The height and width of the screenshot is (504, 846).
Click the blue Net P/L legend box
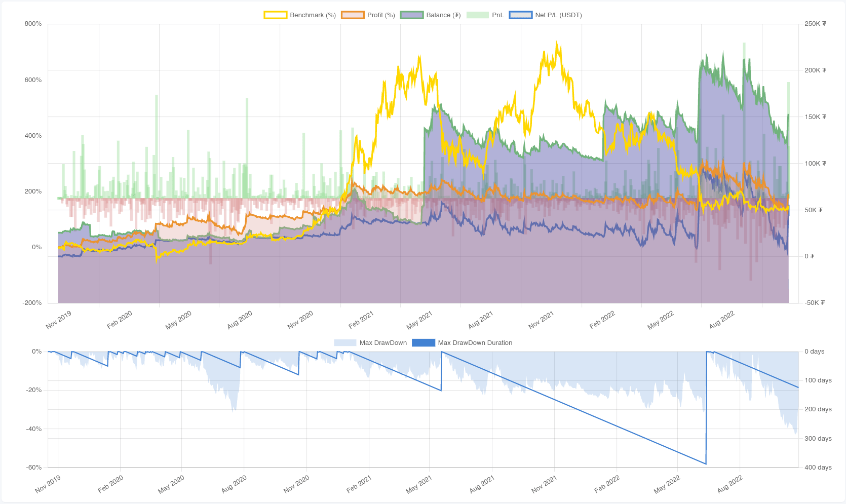pyautogui.click(x=521, y=15)
